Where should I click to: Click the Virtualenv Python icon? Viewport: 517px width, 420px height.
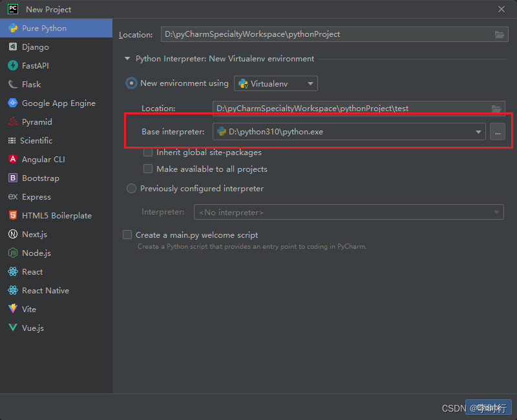point(244,84)
